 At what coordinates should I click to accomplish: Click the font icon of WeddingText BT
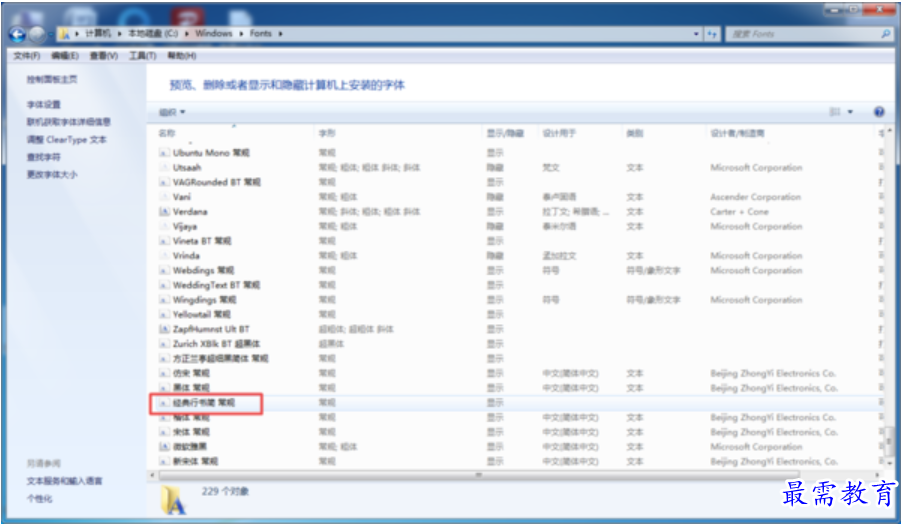click(x=164, y=285)
